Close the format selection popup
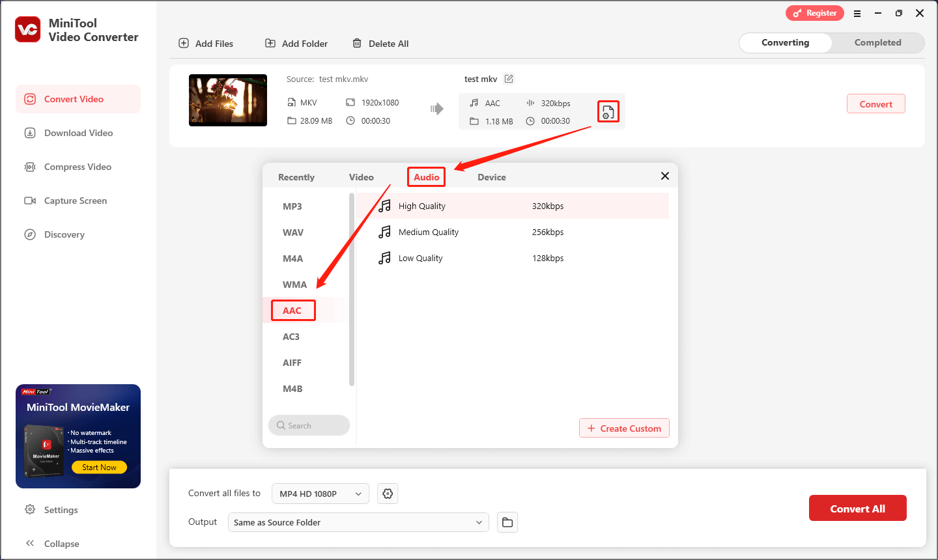Screen dimensions: 938x560 (665, 176)
